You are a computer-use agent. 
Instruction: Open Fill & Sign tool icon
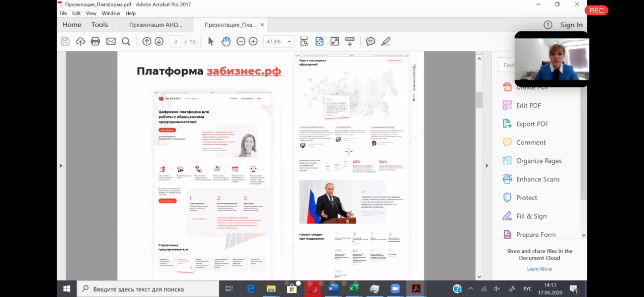pos(507,216)
